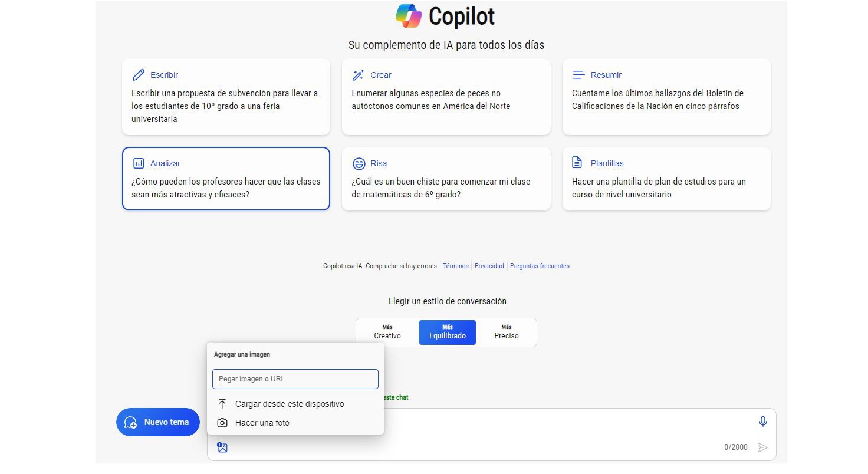Click the Resumir lines icon
868x474 pixels.
[578, 74]
